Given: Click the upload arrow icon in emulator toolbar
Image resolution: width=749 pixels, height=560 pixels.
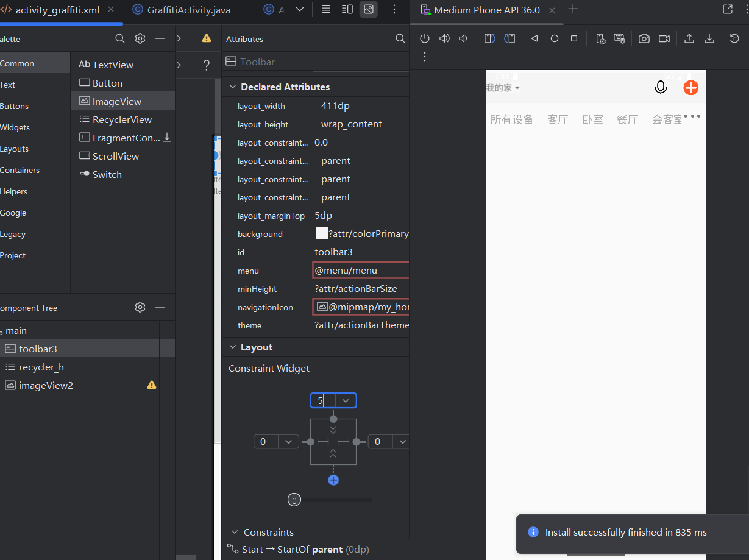Looking at the screenshot, I should [x=689, y=38].
